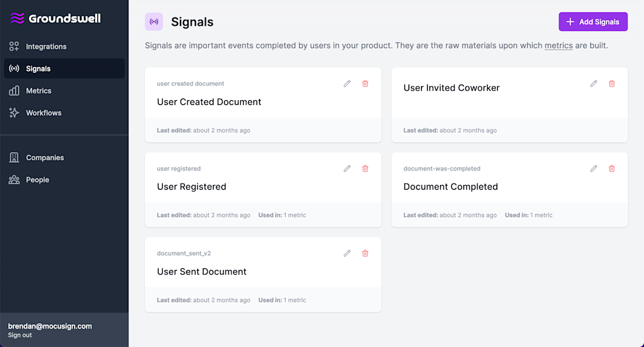The width and height of the screenshot is (644, 347).
Task: Navigate to Companies
Action: coord(45,157)
